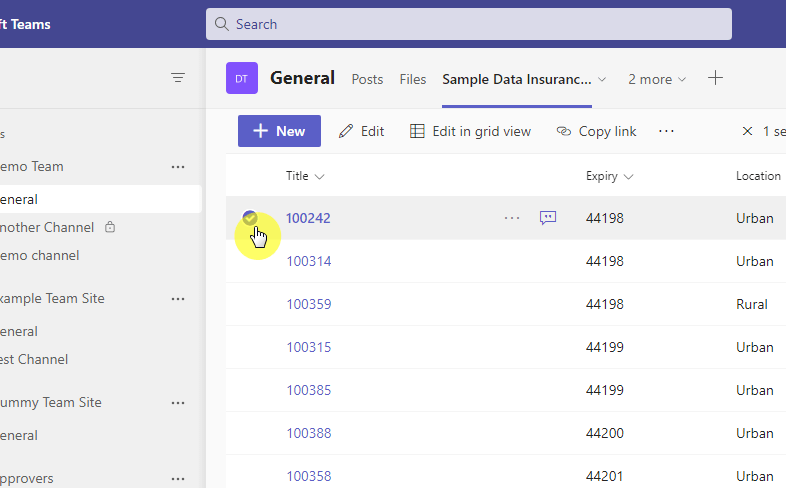Click the DT team avatar icon
Viewport: 786px width, 488px height.
pos(242,78)
